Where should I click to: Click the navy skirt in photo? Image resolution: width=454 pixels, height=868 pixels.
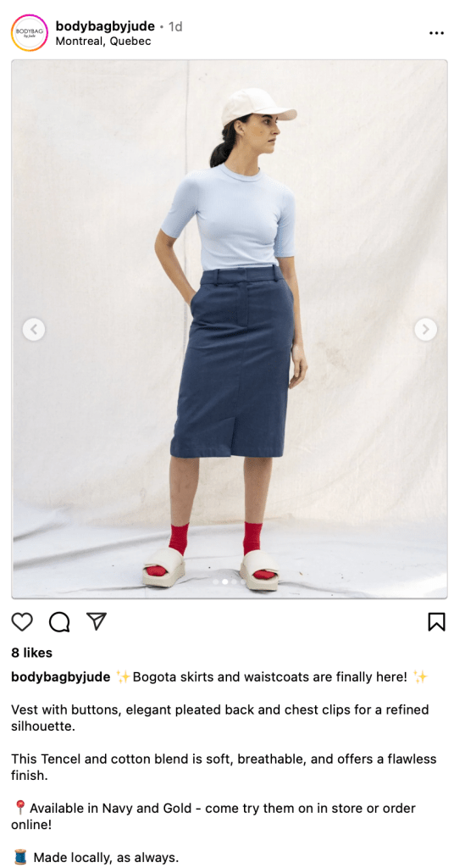[234, 363]
